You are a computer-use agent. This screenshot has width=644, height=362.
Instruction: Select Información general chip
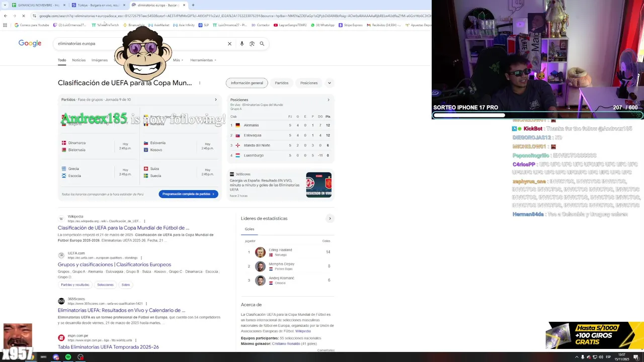(x=247, y=83)
